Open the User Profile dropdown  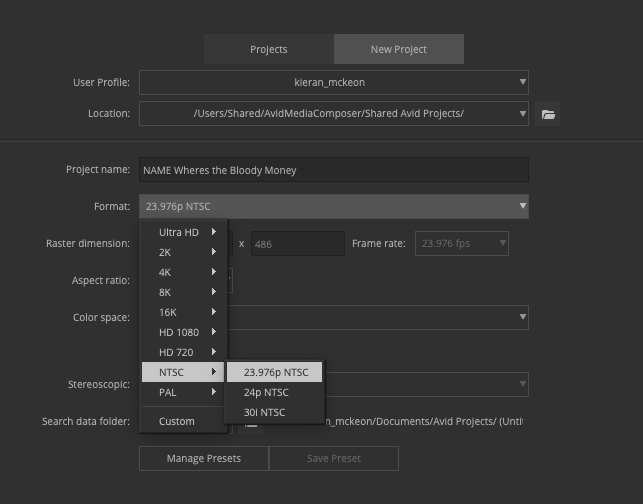pyautogui.click(x=334, y=82)
